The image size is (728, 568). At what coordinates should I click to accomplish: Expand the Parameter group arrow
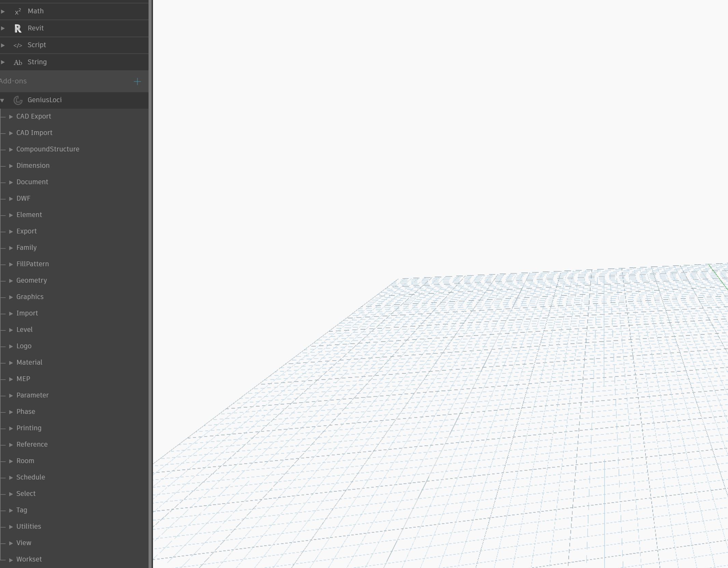11,395
